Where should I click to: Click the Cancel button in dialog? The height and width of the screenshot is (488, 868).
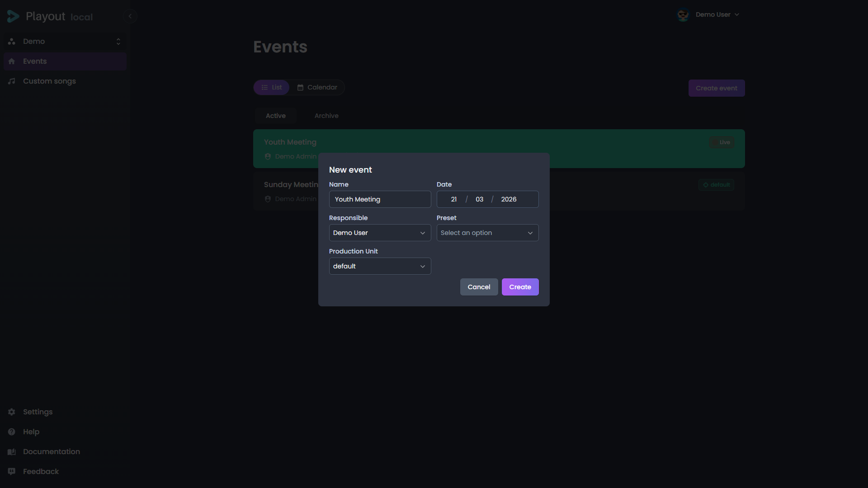pos(479,287)
